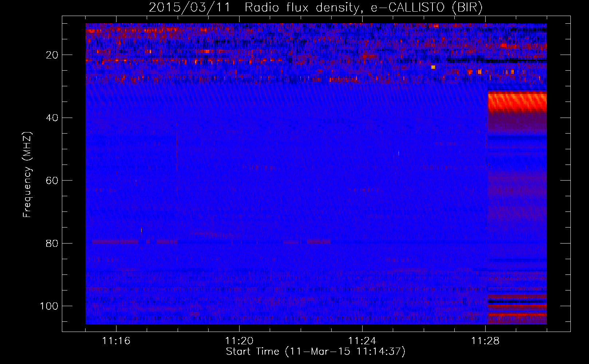
Task: Click the 40 frequency tick label
Action: click(x=52, y=118)
